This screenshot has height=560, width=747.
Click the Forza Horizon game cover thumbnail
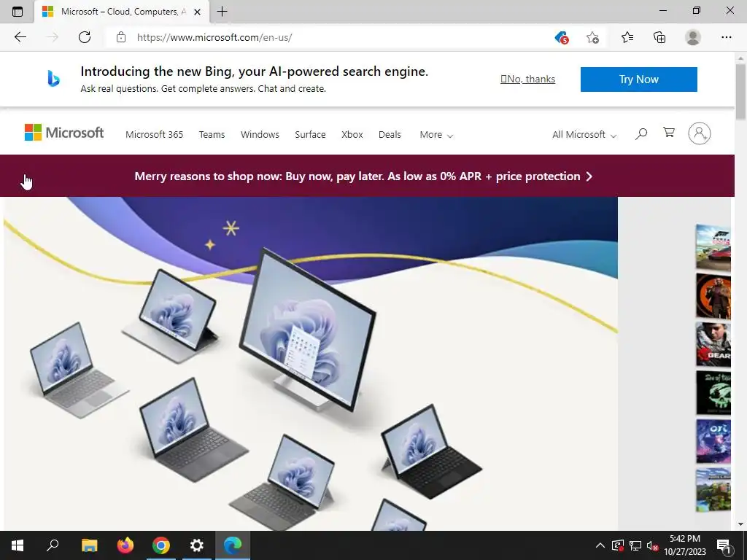(x=713, y=248)
